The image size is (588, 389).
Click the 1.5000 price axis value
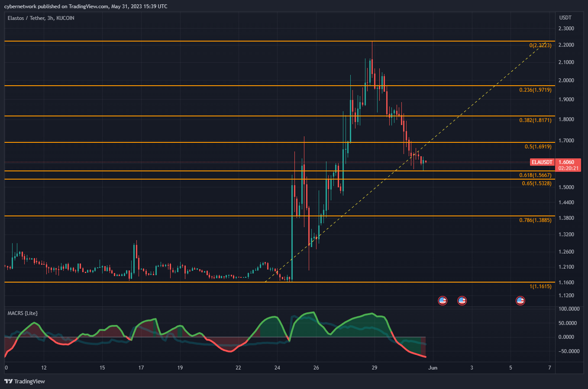(x=566, y=187)
